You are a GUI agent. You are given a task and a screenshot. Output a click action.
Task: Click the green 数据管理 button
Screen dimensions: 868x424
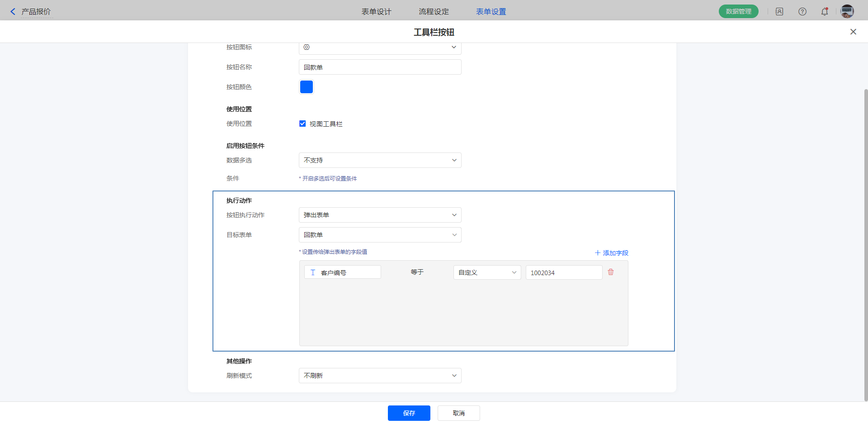(x=738, y=12)
